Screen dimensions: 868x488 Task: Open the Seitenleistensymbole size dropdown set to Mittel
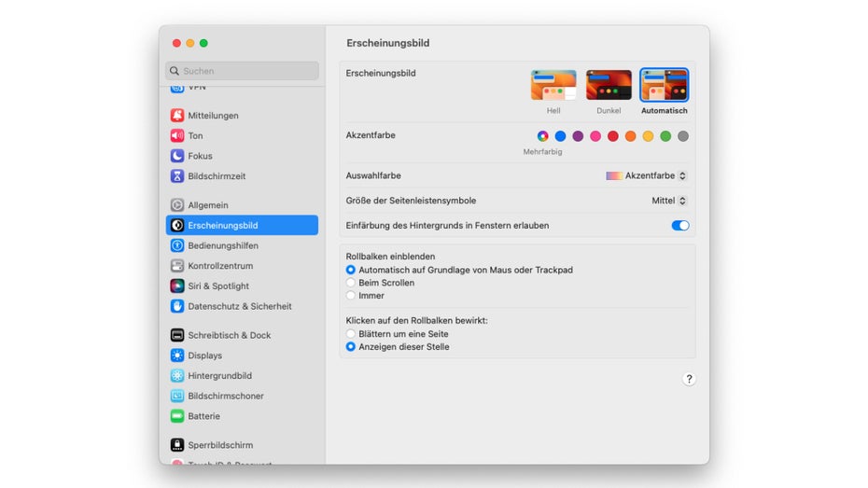pyautogui.click(x=669, y=201)
